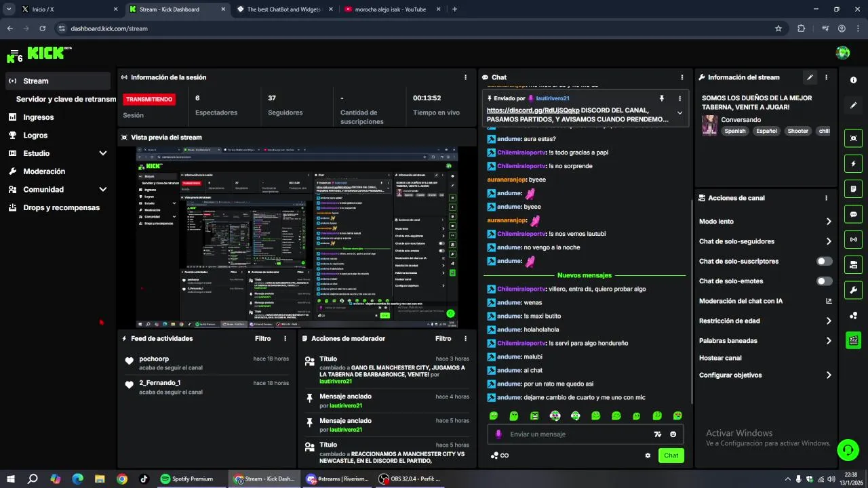Unpin the pinned chat message
Viewport: 868px width, 488px height.
pyautogui.click(x=662, y=98)
